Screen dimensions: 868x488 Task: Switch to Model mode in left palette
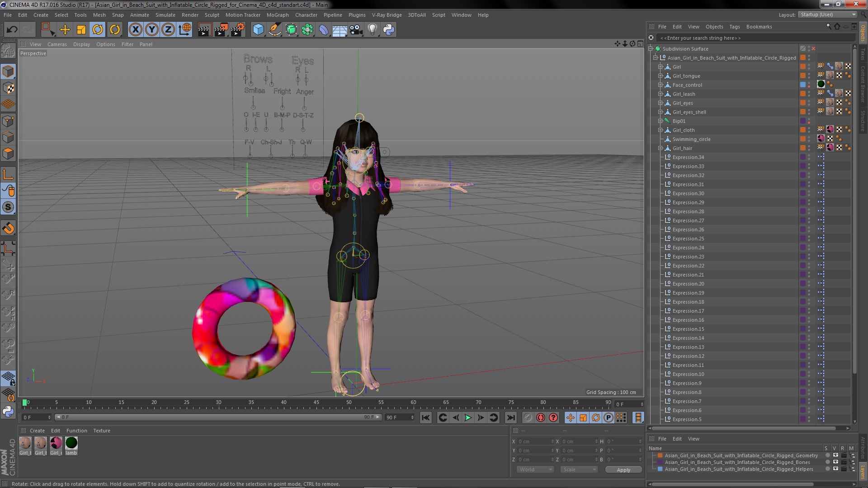tap(8, 71)
